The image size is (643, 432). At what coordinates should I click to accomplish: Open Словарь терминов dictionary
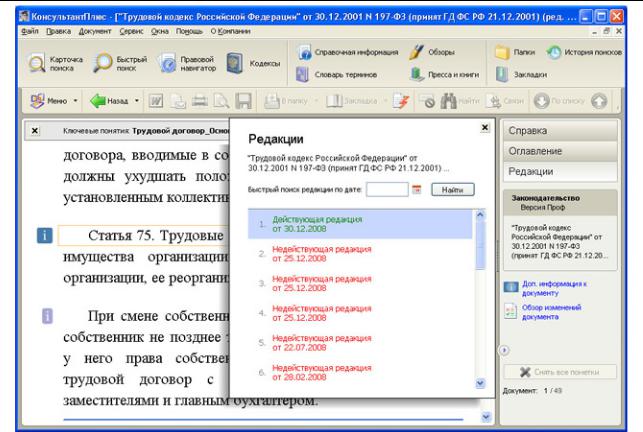(x=336, y=75)
